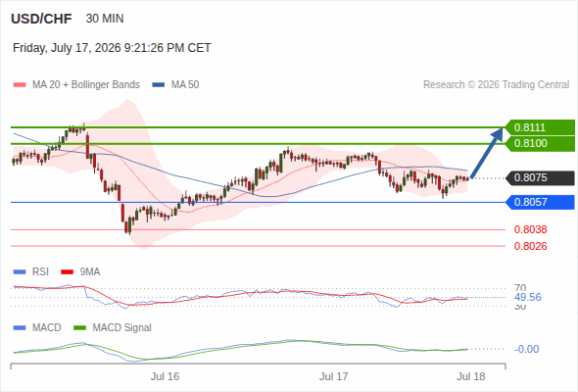Click the MACD value -0.00
The image size is (578, 392).
click(527, 349)
